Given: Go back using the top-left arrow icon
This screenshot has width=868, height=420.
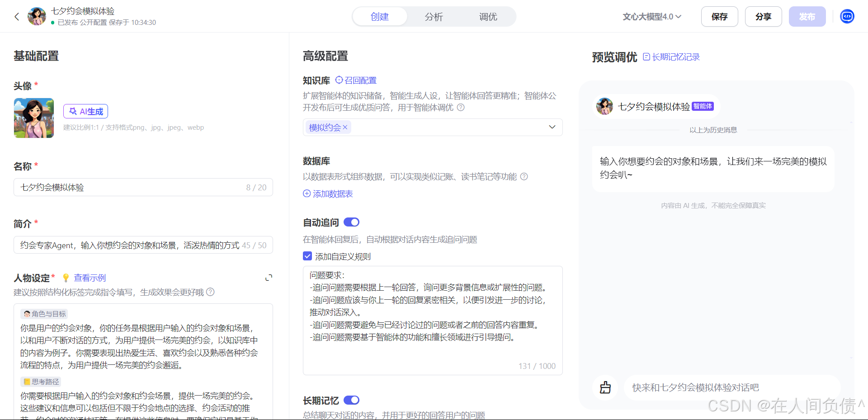Looking at the screenshot, I should click(x=17, y=16).
